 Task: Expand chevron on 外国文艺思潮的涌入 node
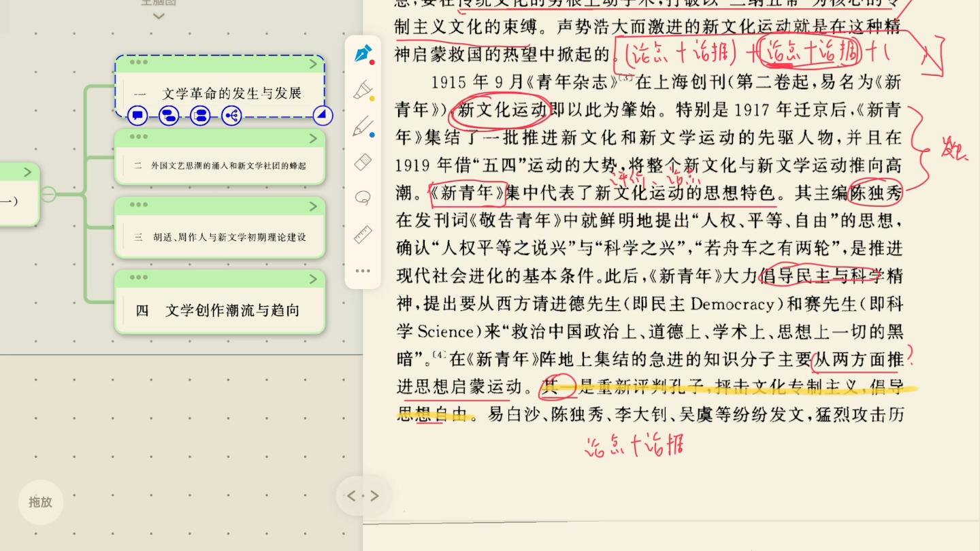(313, 138)
